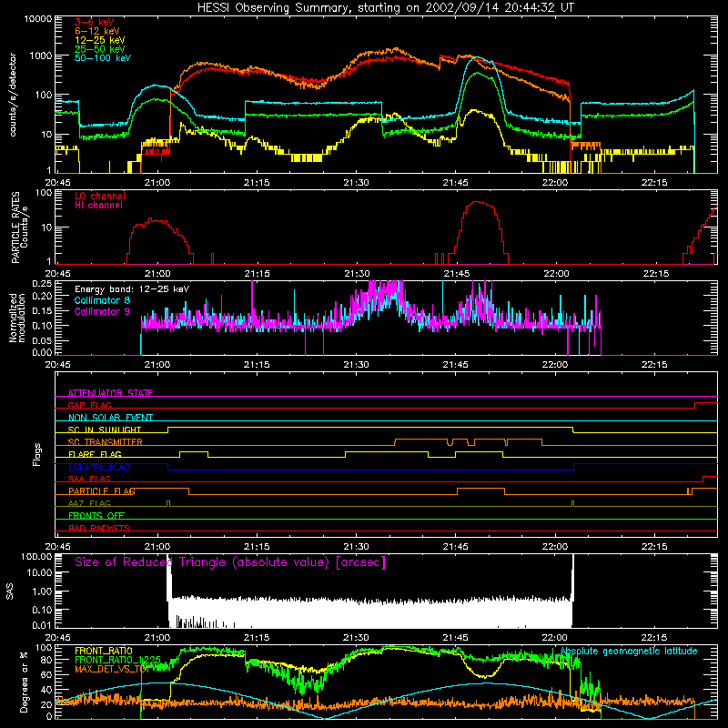Screen dimensions: 728x728
Task: Click the vertical "Flags" axis label
Action: [36, 454]
